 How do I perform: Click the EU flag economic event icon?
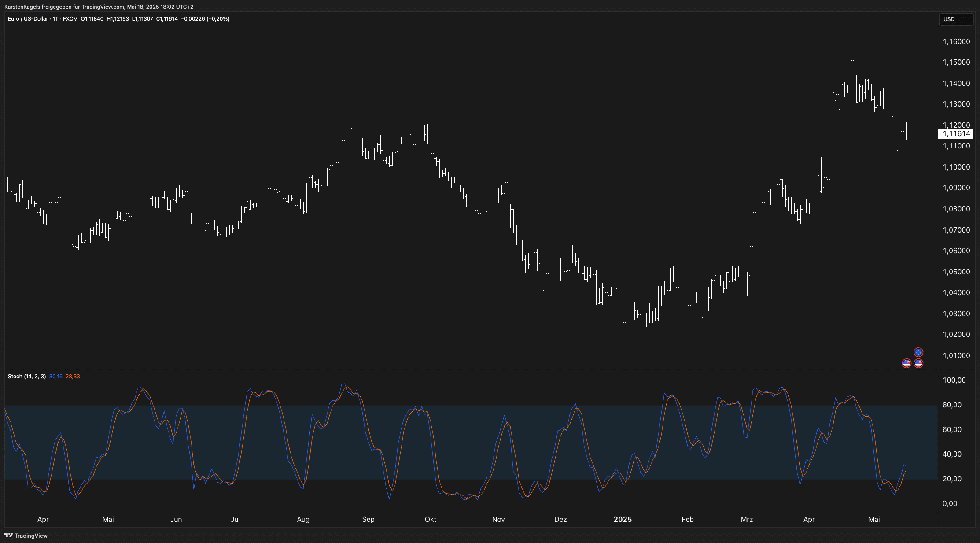coord(918,352)
